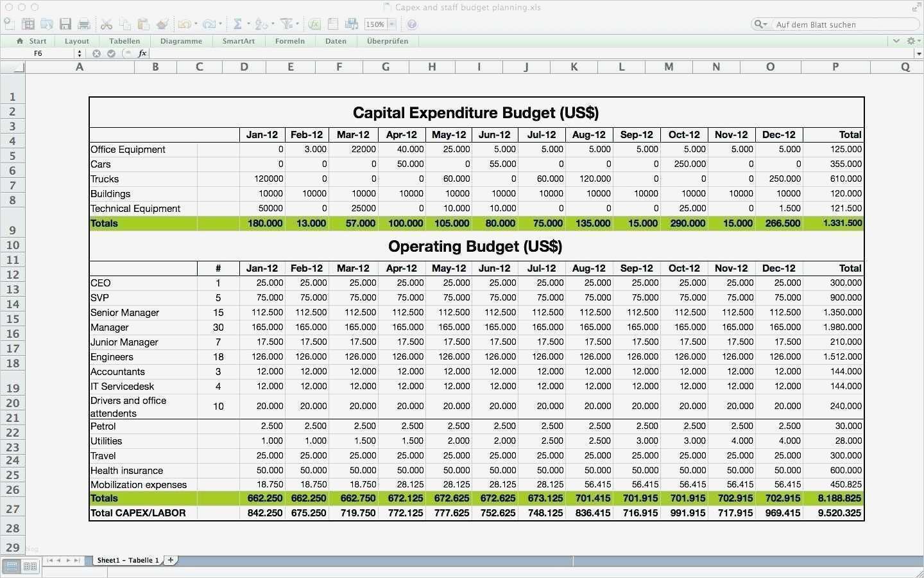924x578 pixels.
Task: Print the sheet using the printer icon
Action: click(x=84, y=24)
